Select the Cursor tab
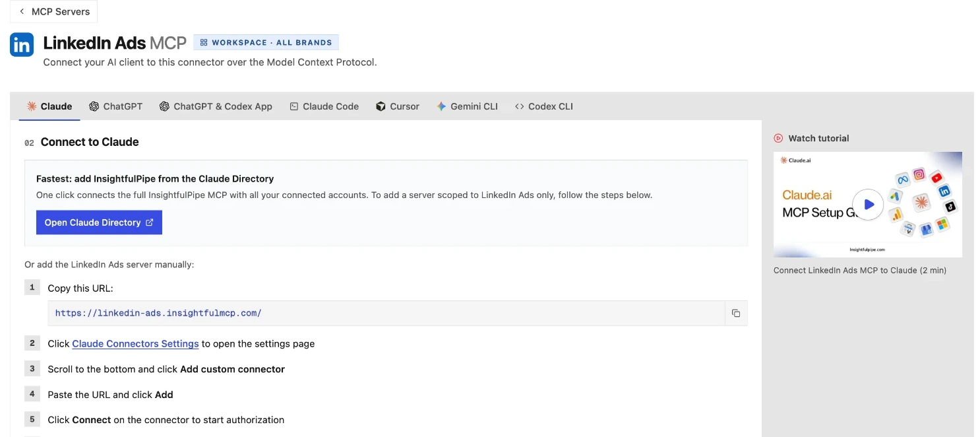Screen dimensions: 980x437 (398, 106)
